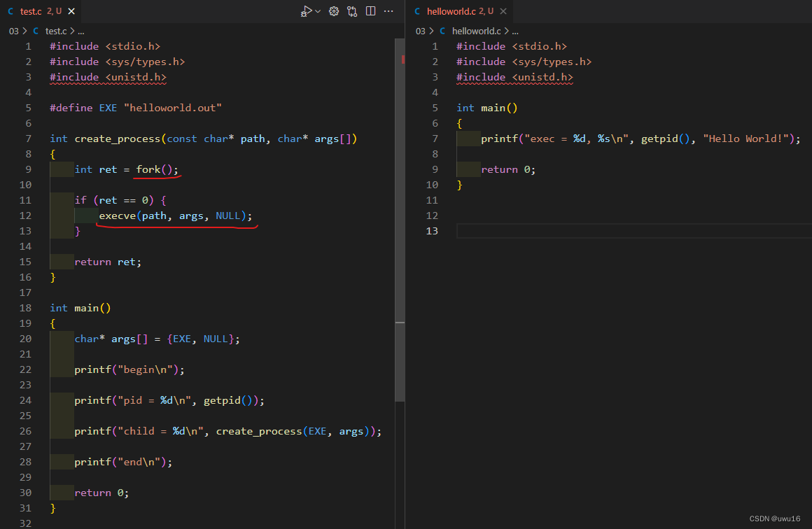Switch to the helloworld.c tab
This screenshot has height=529, width=812.
[458, 11]
